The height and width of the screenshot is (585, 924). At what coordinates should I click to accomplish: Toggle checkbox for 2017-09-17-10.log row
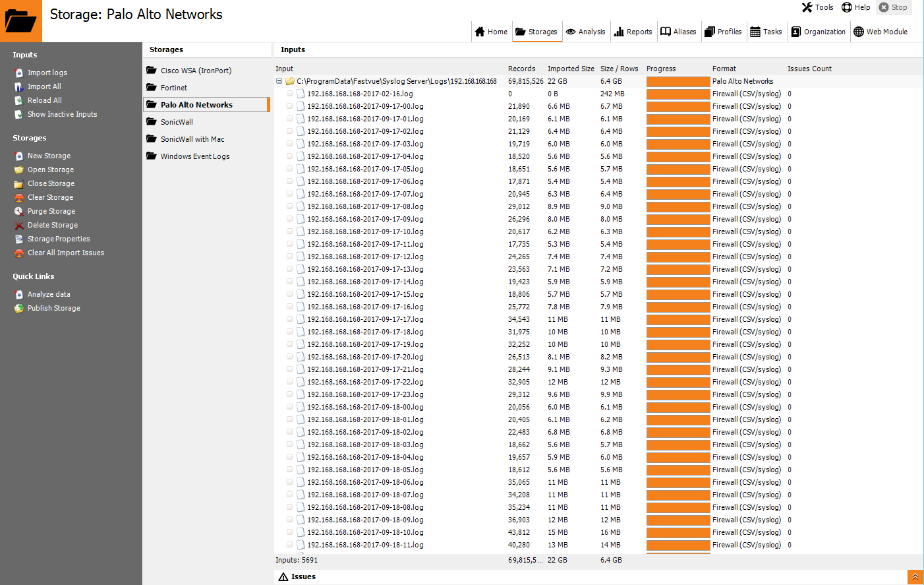pyautogui.click(x=289, y=231)
